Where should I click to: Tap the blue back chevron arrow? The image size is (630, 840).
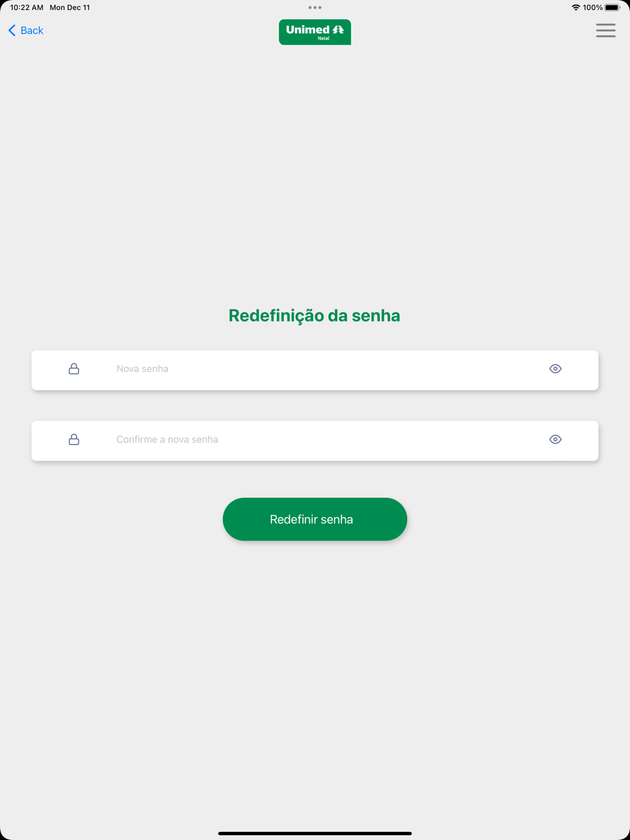tap(12, 30)
